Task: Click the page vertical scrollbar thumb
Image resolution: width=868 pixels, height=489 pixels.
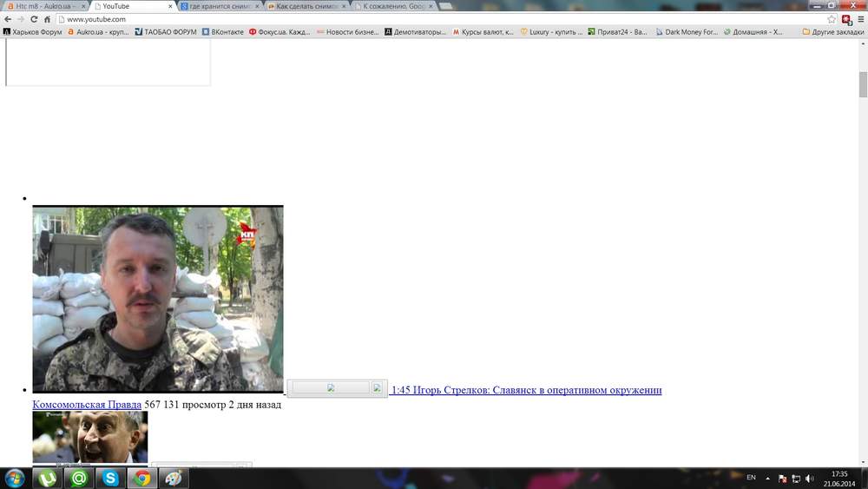Action: (863, 84)
